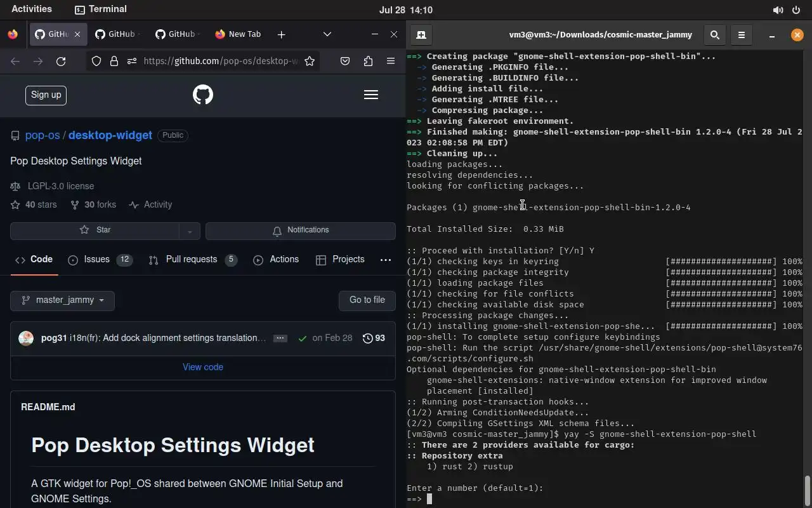
Task: Go forward in Firefox history
Action: click(x=38, y=61)
